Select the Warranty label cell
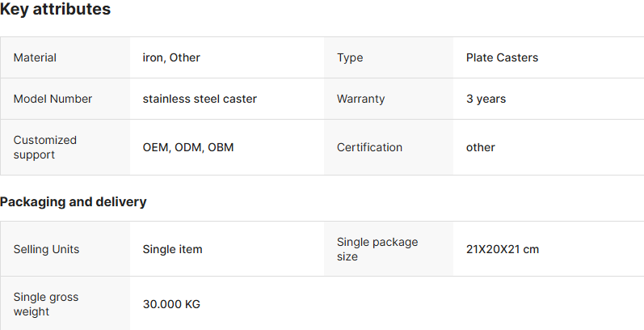The width and height of the screenshot is (644, 330). coord(389,99)
